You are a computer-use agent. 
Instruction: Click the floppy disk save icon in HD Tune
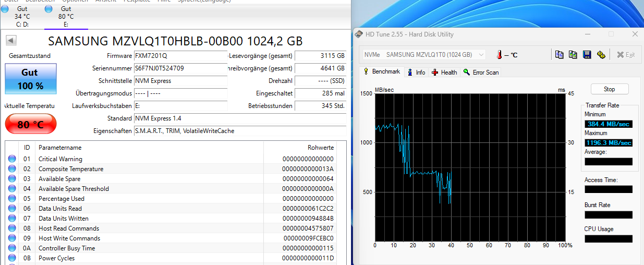[x=587, y=55]
